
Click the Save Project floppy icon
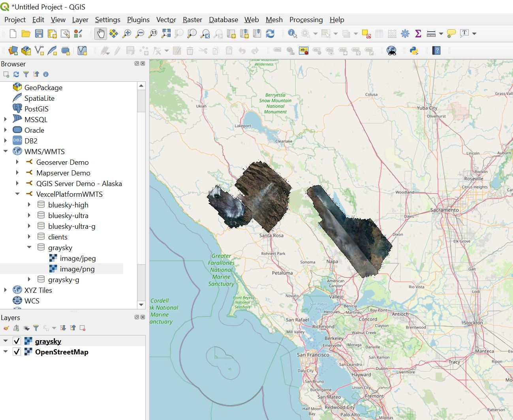(39, 34)
